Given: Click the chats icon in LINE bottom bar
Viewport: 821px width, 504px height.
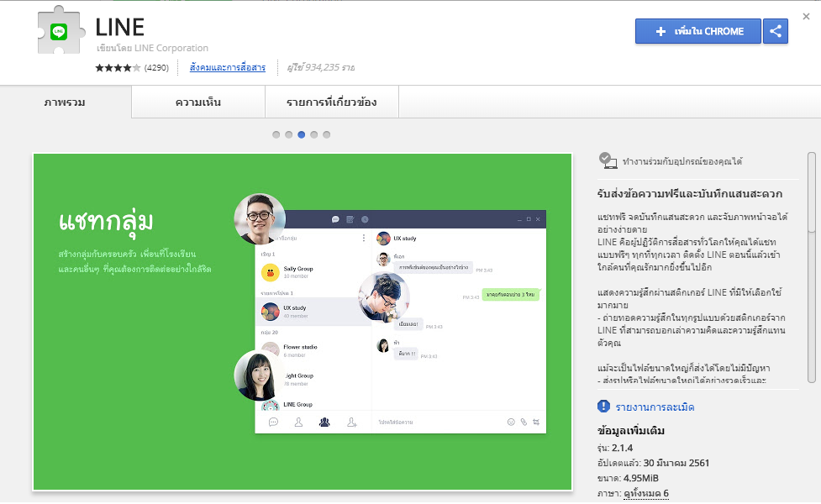Looking at the screenshot, I should (x=273, y=422).
